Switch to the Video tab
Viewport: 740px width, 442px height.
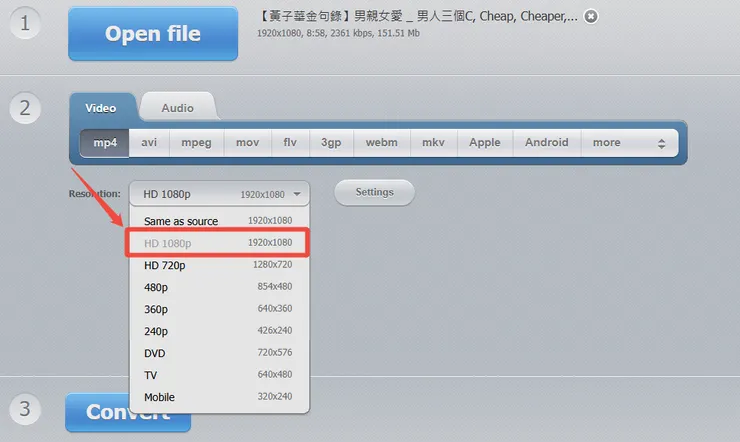click(x=101, y=108)
